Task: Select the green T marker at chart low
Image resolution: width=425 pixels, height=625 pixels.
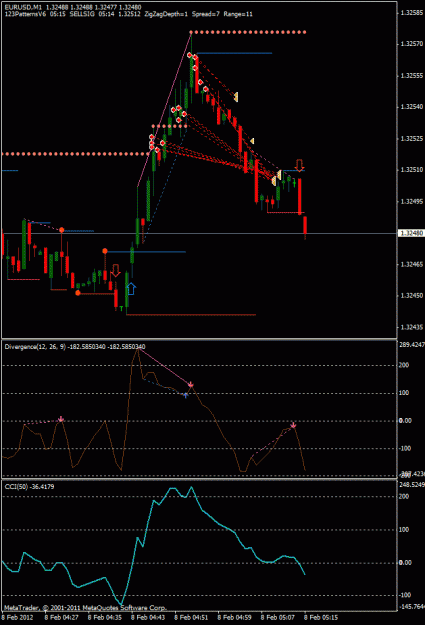Action: coord(121,308)
